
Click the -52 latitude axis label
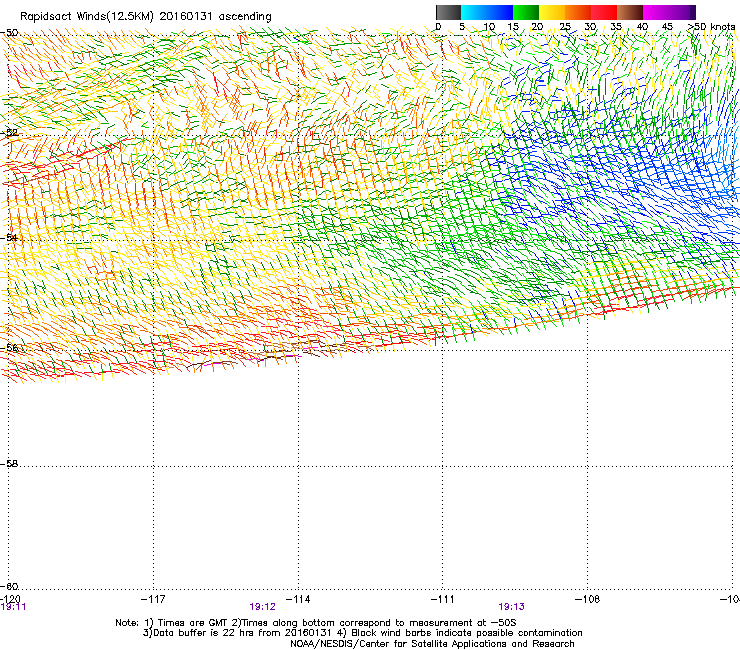[x=9, y=133]
